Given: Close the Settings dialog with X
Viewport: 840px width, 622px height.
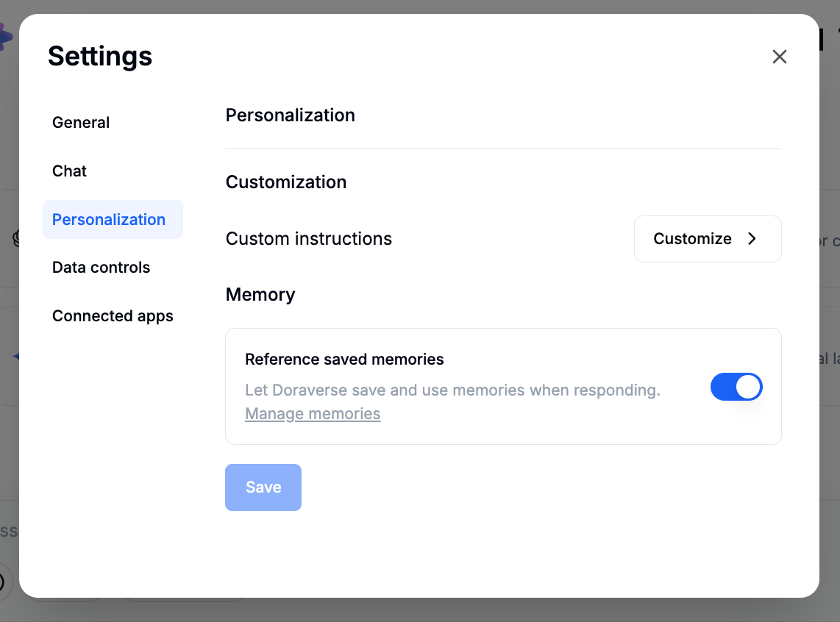Looking at the screenshot, I should 780,57.
